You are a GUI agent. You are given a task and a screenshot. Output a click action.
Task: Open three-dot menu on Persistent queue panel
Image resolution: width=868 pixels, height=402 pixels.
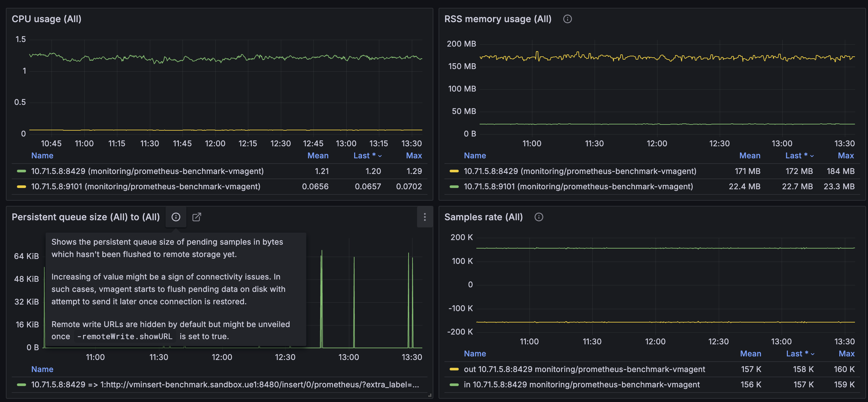pyautogui.click(x=425, y=217)
